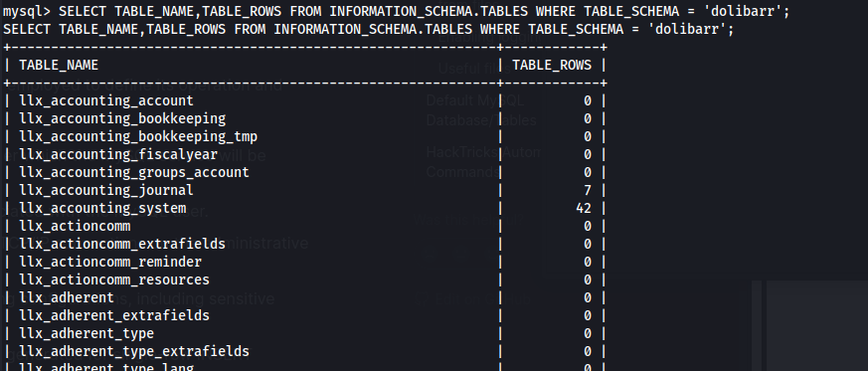Click row count 7 for llx_accounting_journal
868x371 pixels.
(x=588, y=190)
